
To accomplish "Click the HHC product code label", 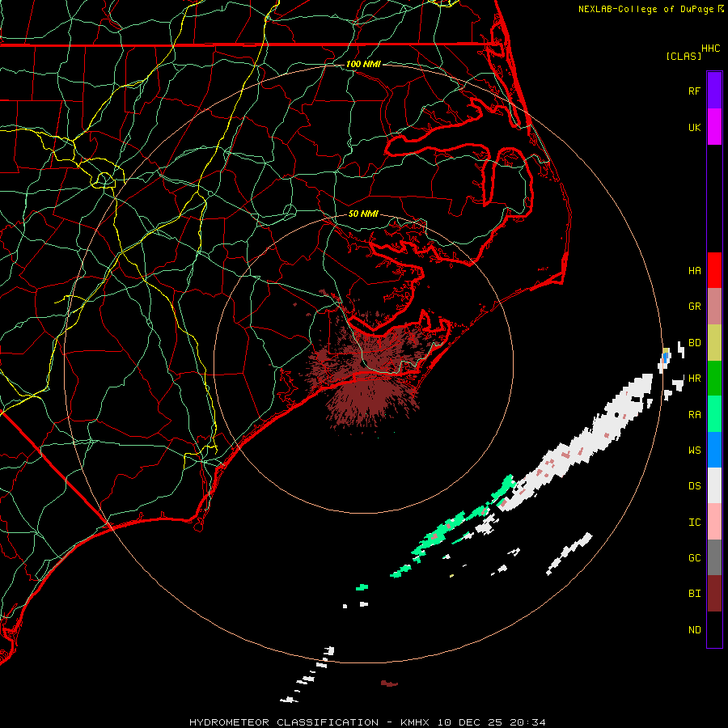I will point(710,49).
